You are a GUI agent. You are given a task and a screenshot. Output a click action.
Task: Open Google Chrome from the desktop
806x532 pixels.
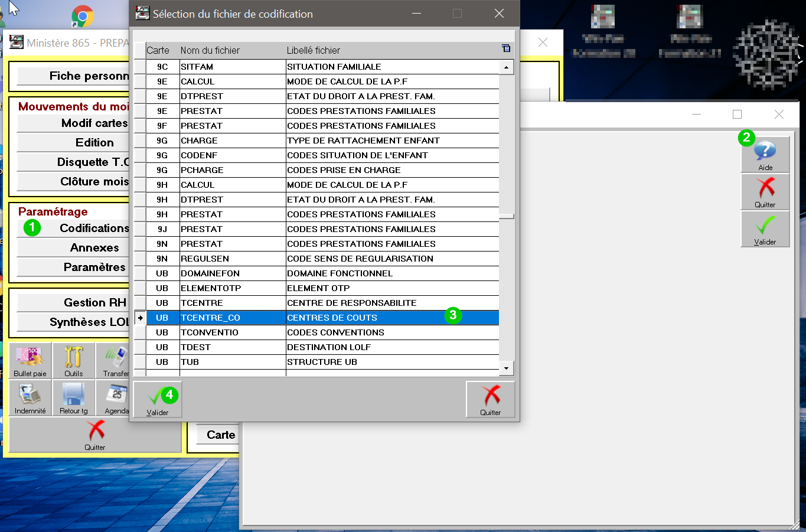(x=83, y=16)
